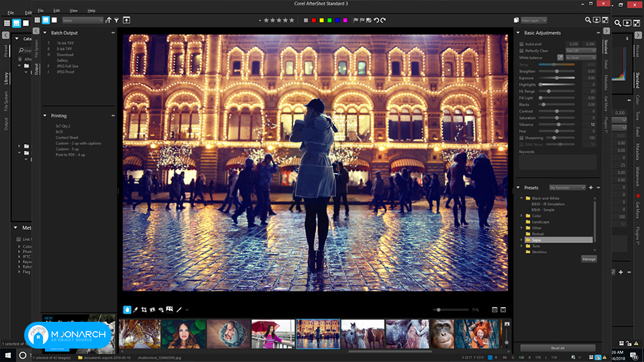Click the Manage presets button

(589, 259)
